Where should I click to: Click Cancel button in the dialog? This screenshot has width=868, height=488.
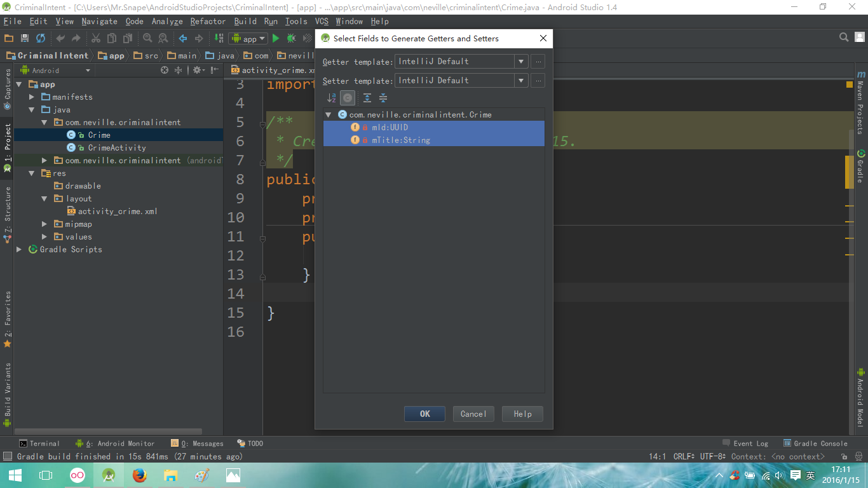tap(473, 414)
